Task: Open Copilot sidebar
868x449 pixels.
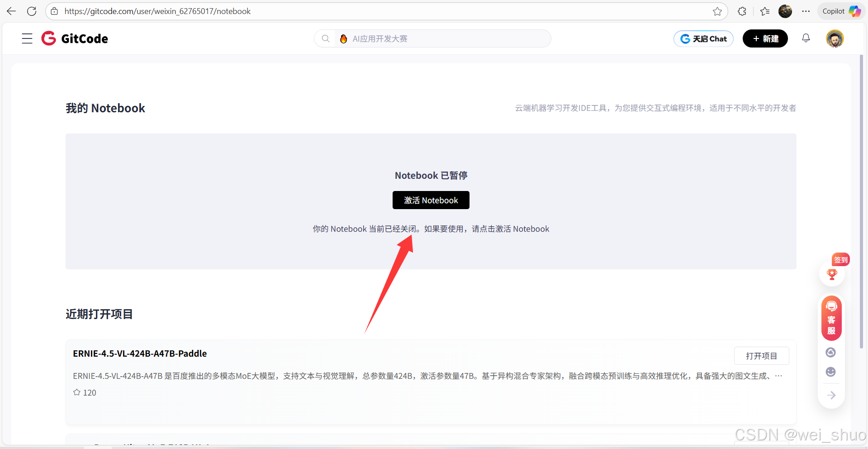Action: point(841,11)
